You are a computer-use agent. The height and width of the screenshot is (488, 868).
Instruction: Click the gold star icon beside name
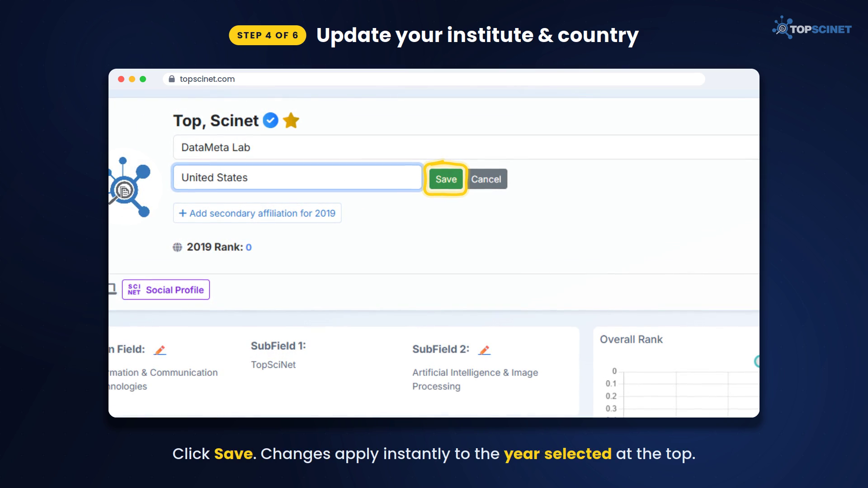[x=291, y=120]
